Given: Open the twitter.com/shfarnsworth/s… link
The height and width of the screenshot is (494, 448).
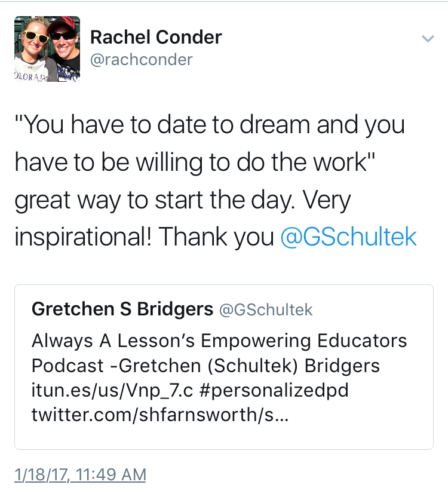Looking at the screenshot, I should pos(160,415).
